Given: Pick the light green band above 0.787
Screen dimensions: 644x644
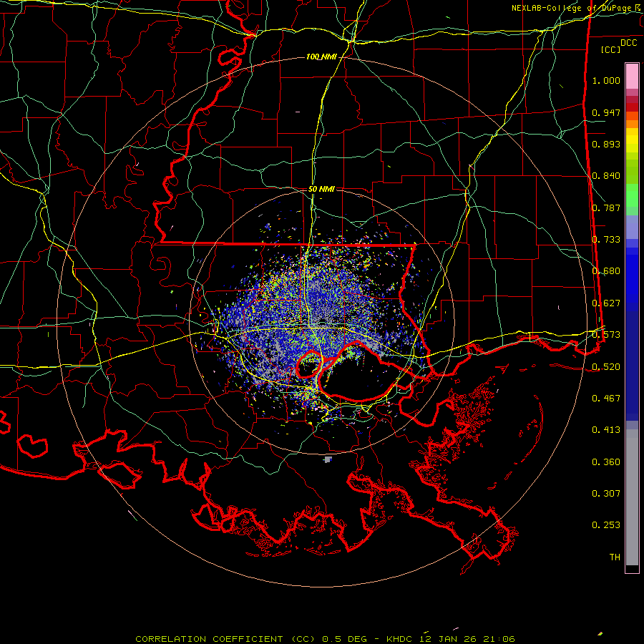Looking at the screenshot, I should coord(632,195).
